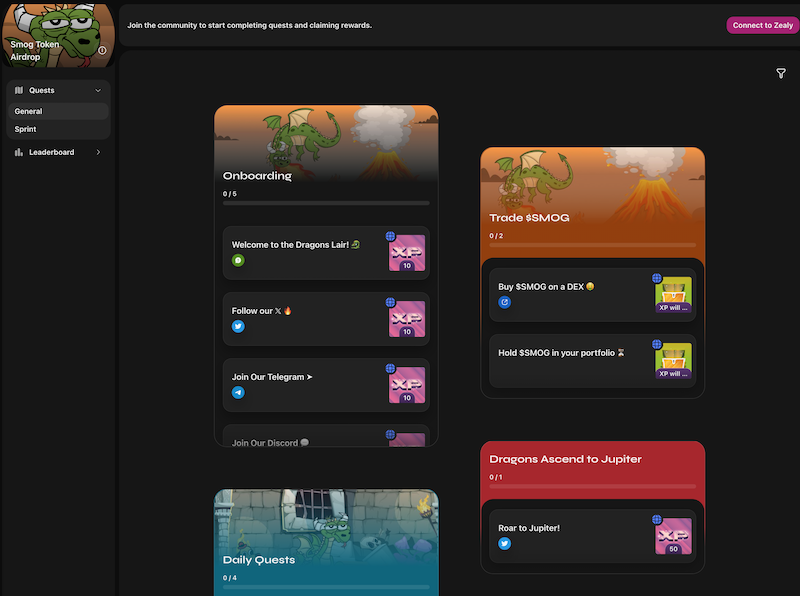
Task: Click Twitter icon under Roar to Jupiter
Action: 505,543
